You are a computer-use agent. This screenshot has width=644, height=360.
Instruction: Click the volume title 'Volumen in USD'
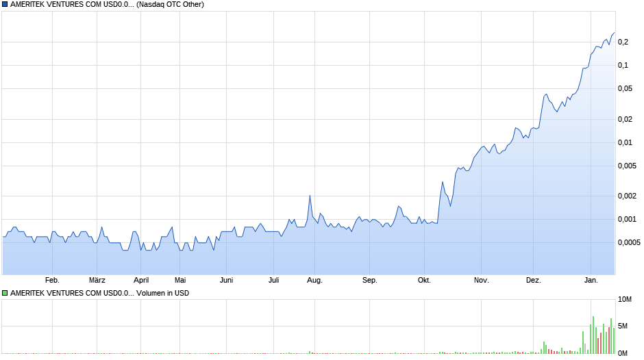click(162, 293)
